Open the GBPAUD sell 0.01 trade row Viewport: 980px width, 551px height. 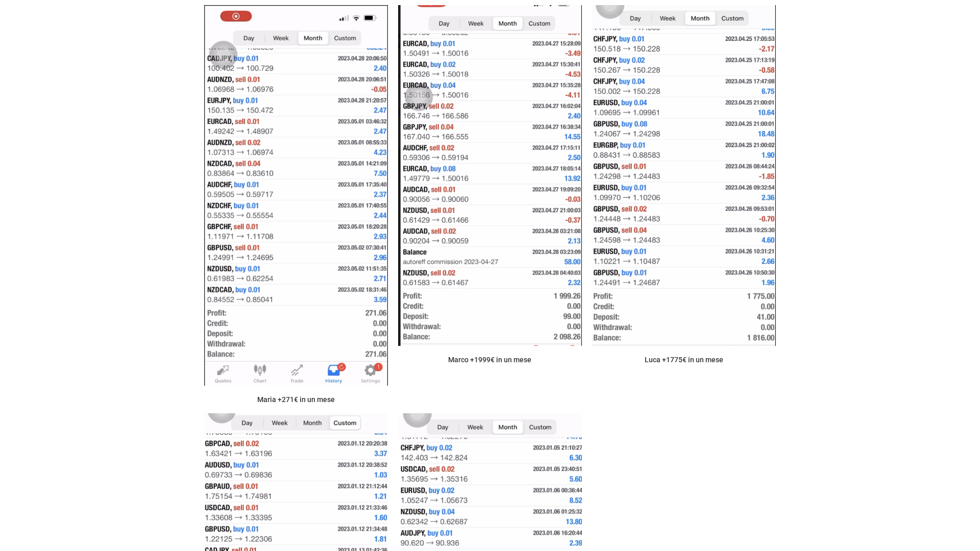click(296, 491)
